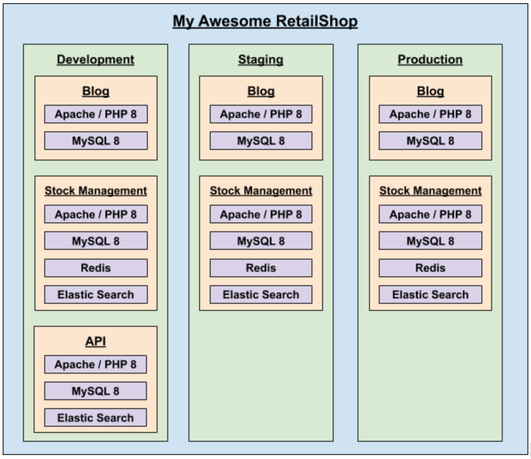Select Apache / PHP 8 in Development Blog

pyautogui.click(x=96, y=114)
